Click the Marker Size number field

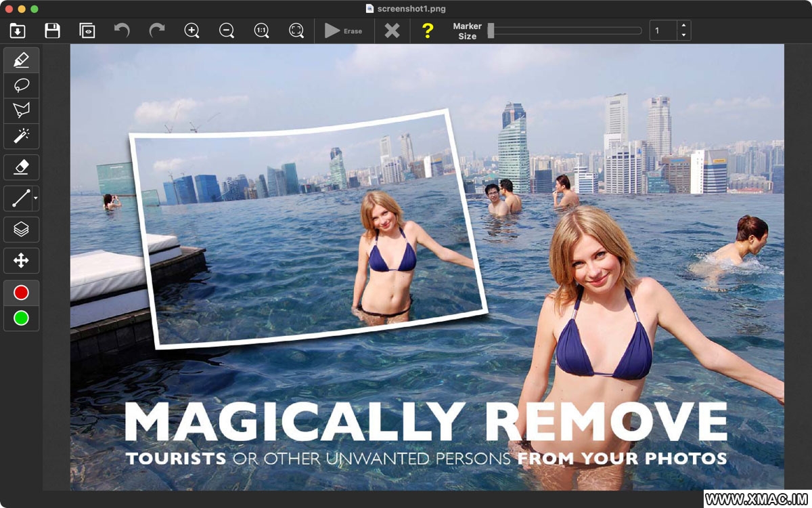pyautogui.click(x=663, y=30)
